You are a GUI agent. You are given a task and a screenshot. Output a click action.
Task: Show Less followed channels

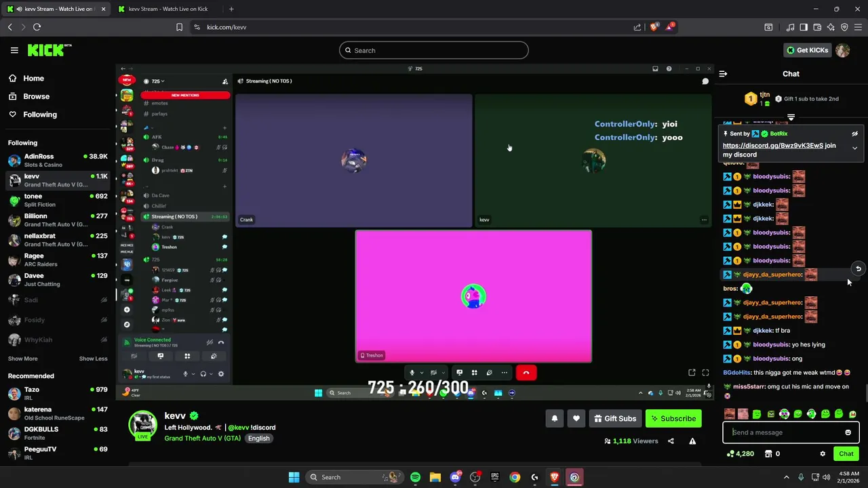93,359
